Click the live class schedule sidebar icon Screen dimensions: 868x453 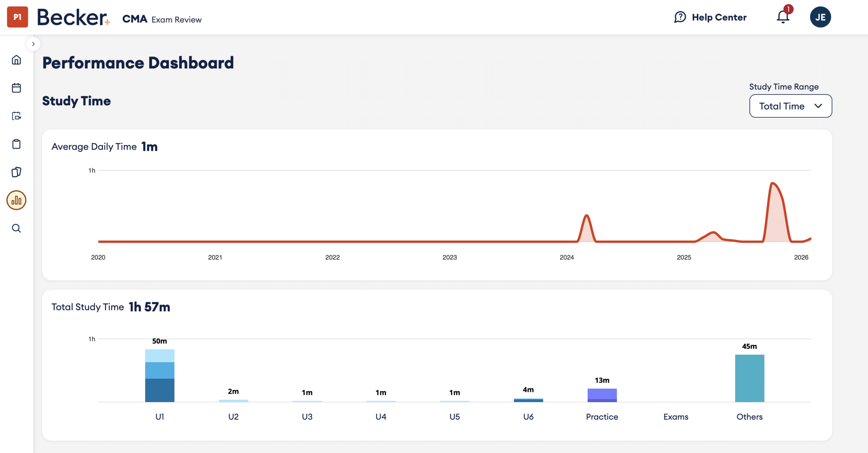[x=16, y=116]
